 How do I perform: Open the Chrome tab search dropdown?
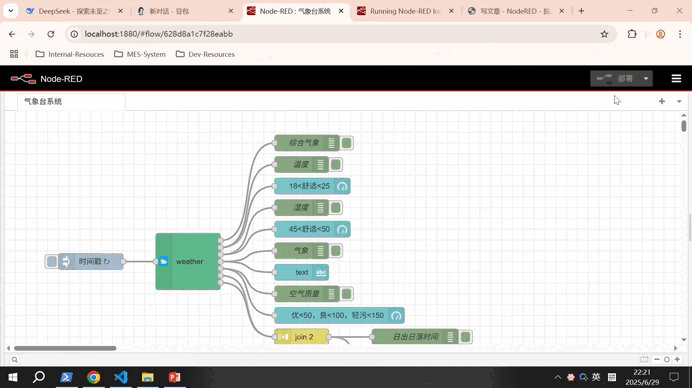click(11, 11)
